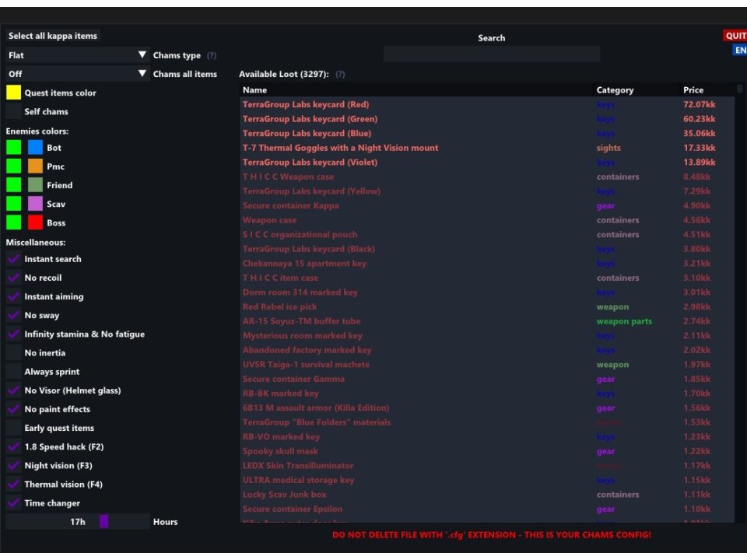The width and height of the screenshot is (747, 560).
Task: Select TerraGroup Labs keycard (Green) row
Action: (487, 119)
